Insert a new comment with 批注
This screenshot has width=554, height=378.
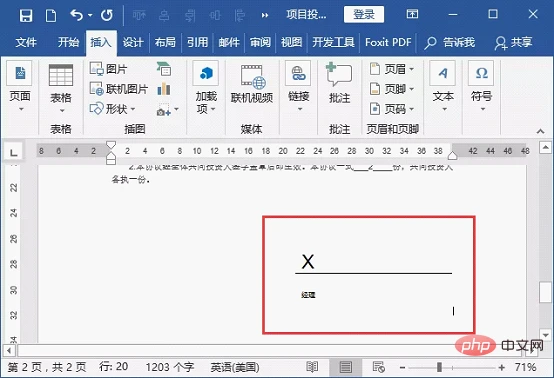point(339,84)
